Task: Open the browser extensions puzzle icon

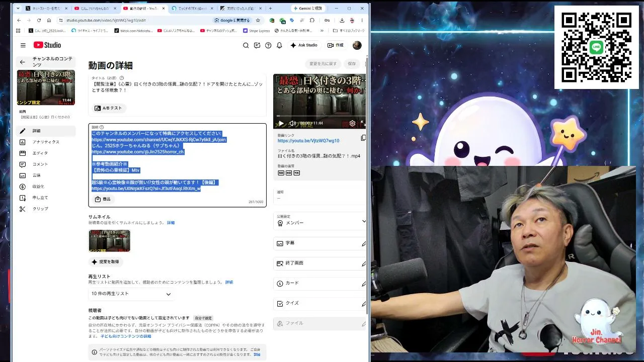Action: click(312, 20)
